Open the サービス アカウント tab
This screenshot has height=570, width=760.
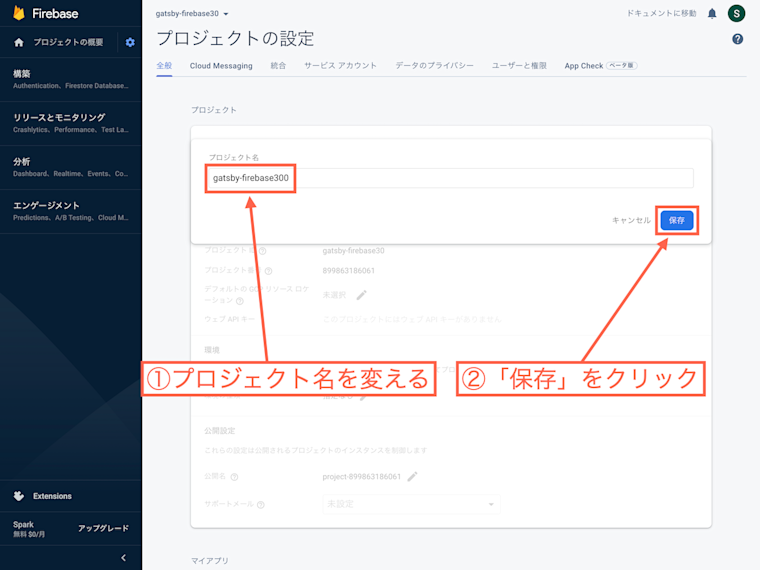[x=340, y=65]
